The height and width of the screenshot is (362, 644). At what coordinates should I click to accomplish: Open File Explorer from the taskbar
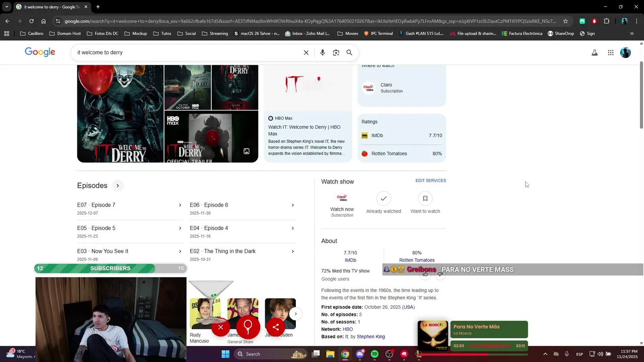(x=330, y=354)
